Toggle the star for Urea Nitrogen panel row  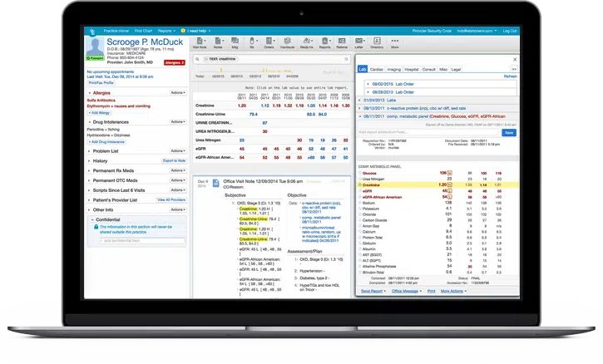[360, 180]
